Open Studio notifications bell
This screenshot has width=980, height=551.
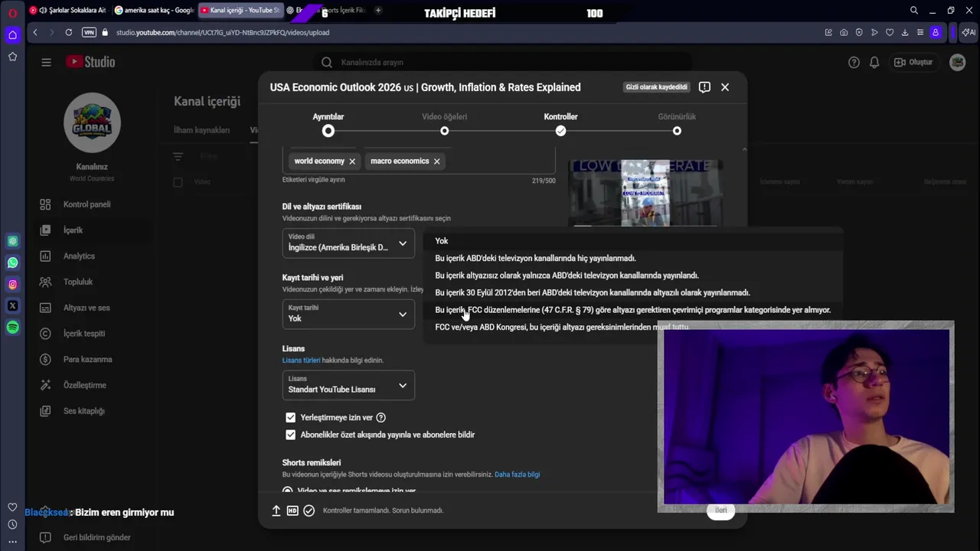point(874,62)
